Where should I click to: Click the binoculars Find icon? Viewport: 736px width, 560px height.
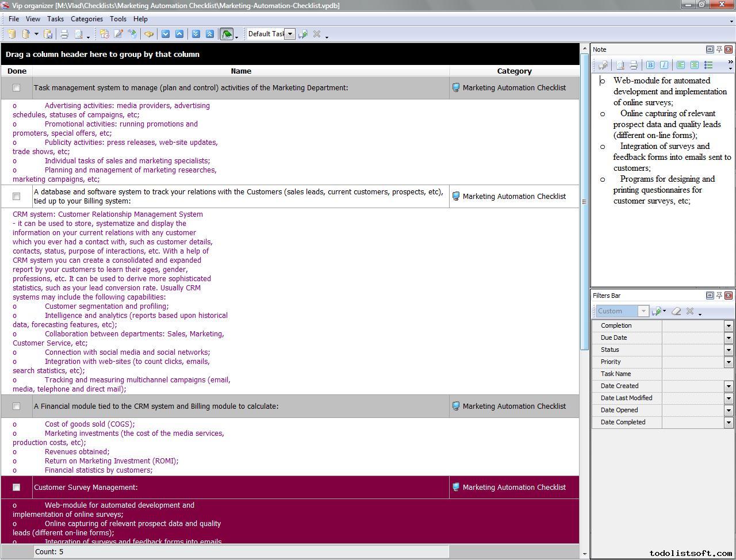click(149, 34)
